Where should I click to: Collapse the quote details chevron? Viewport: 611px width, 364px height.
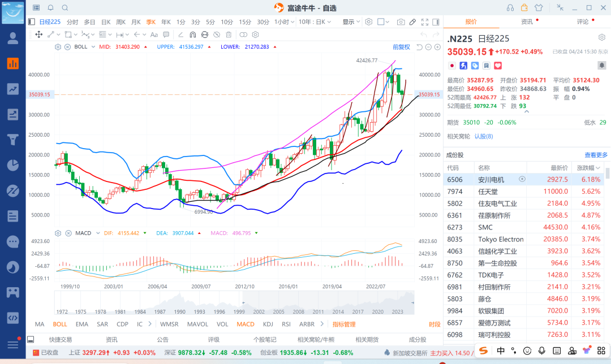point(527,111)
